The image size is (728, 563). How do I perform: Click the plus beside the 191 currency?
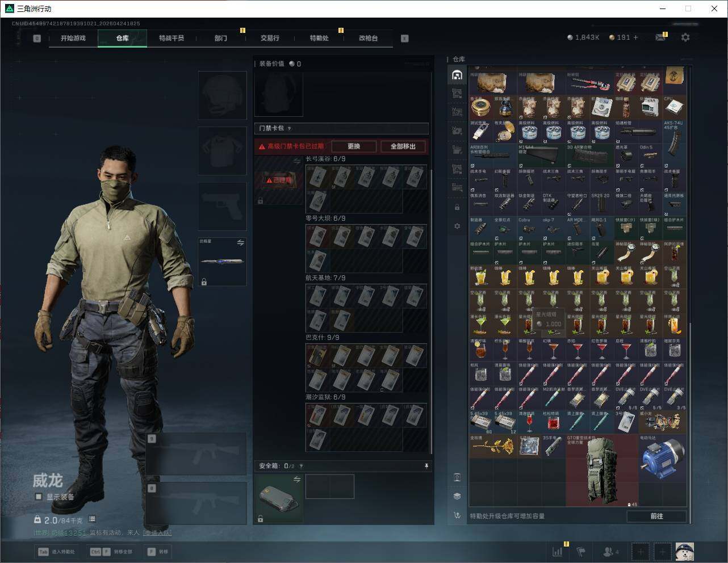click(636, 37)
